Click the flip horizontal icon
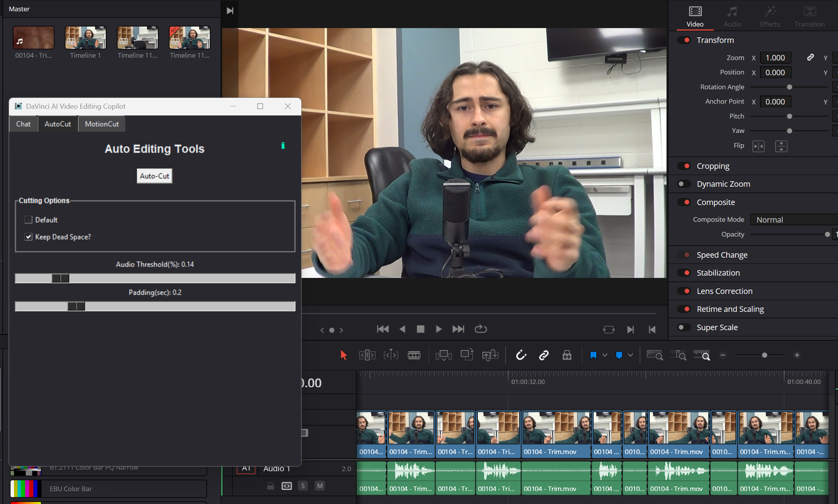 (758, 146)
